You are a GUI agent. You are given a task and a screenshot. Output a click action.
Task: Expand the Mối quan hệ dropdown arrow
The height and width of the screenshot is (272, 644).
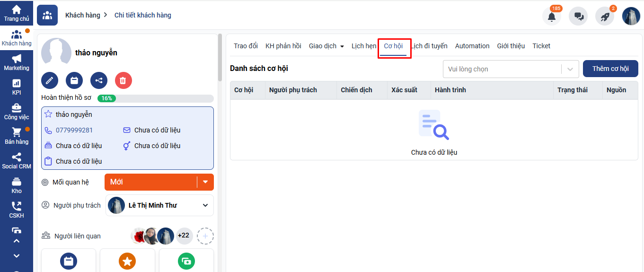(x=205, y=182)
